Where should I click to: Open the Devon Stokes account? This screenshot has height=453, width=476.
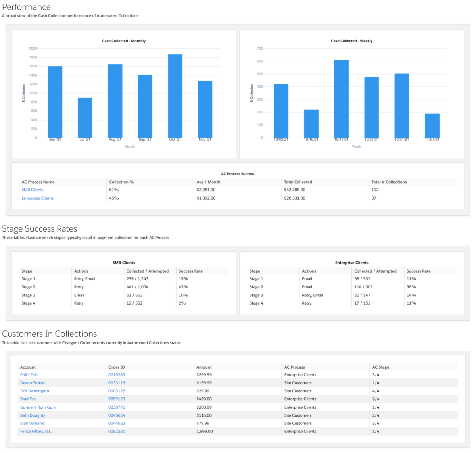(32, 383)
